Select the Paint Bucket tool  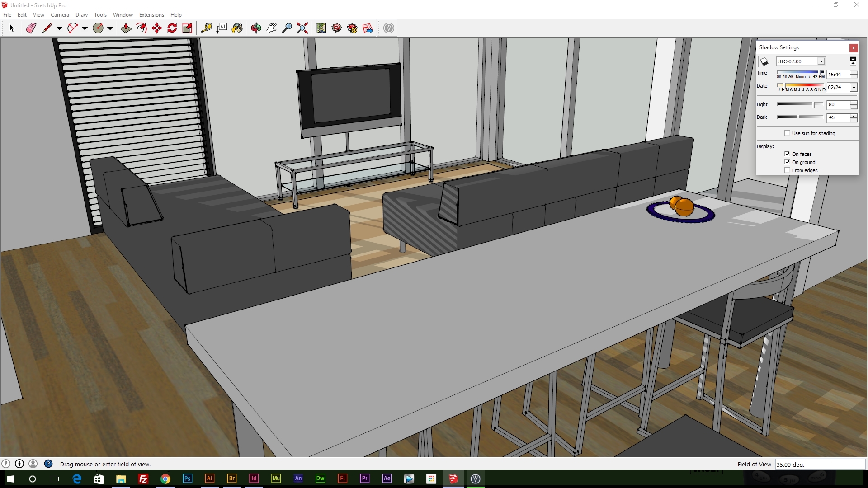237,28
